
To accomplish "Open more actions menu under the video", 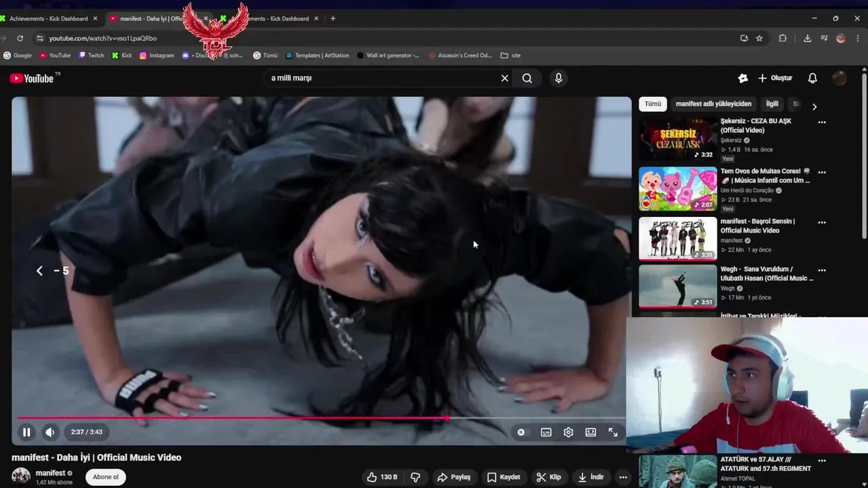I will [623, 477].
